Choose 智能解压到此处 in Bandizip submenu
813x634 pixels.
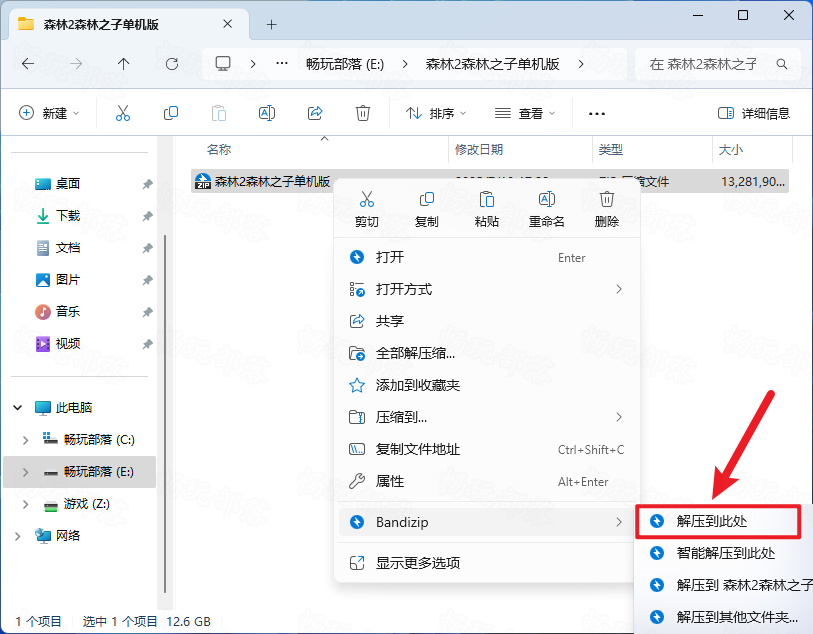[724, 553]
